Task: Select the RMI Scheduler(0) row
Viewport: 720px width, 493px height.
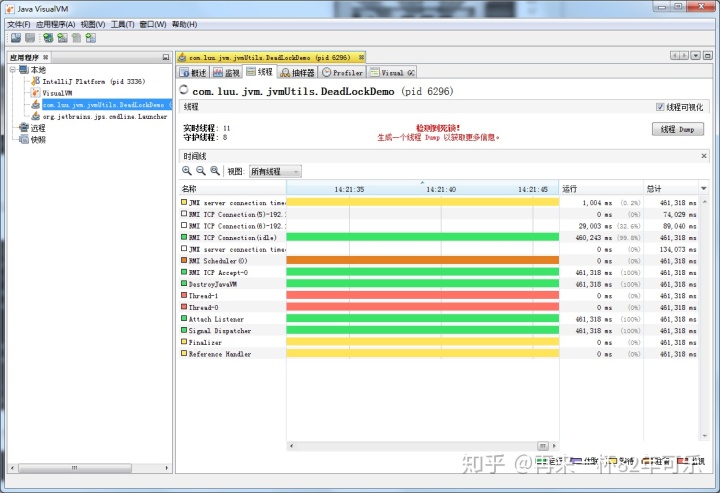Action: tap(439, 261)
